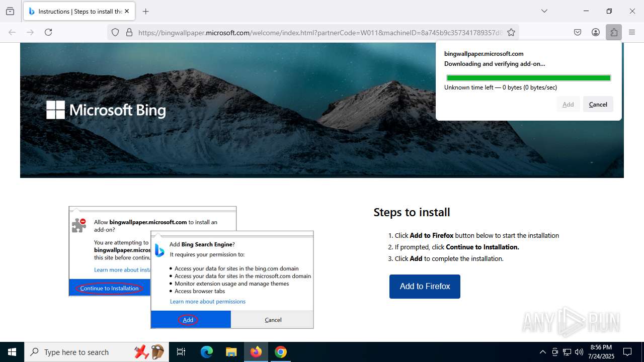Click the disabled Add button in popup
The image size is (644, 362).
point(568,104)
